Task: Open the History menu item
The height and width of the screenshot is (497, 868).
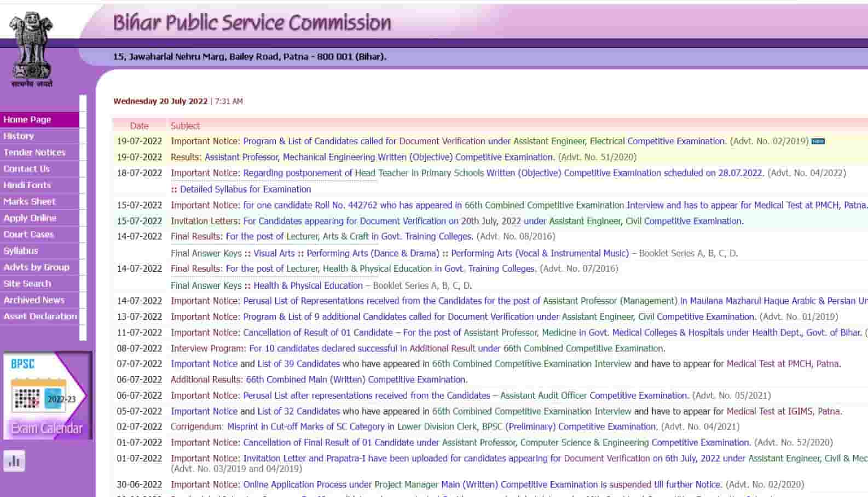Action: click(x=19, y=136)
